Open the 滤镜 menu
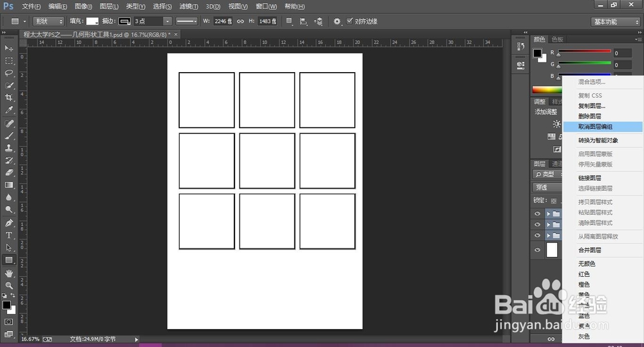 point(189,6)
